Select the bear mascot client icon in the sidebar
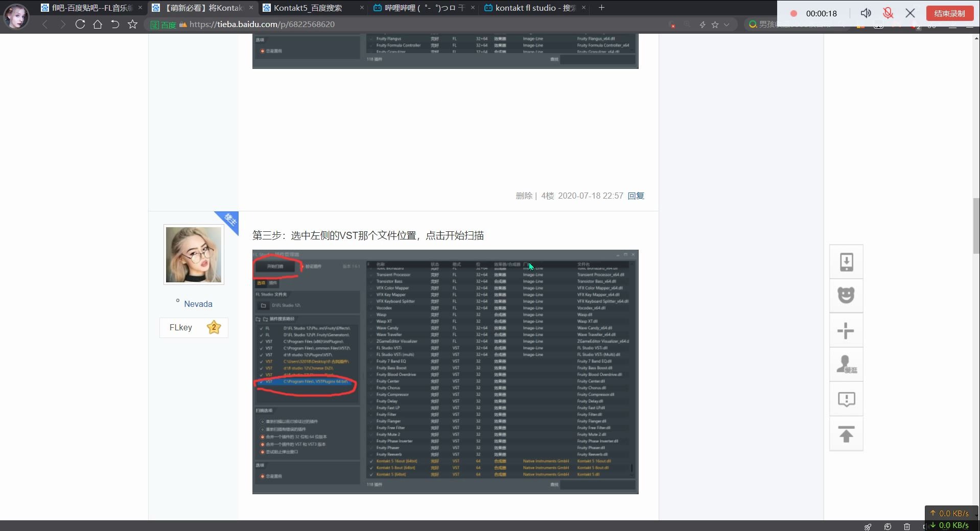Viewport: 980px width, 531px height. [x=846, y=296]
